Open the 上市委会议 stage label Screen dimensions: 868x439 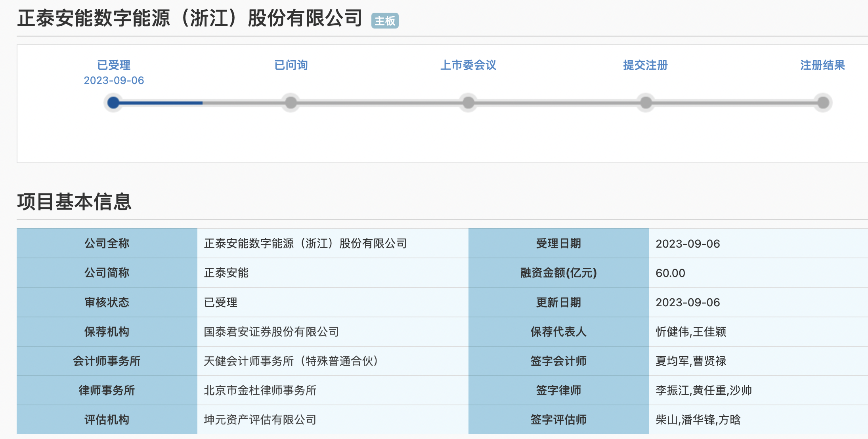tap(468, 65)
